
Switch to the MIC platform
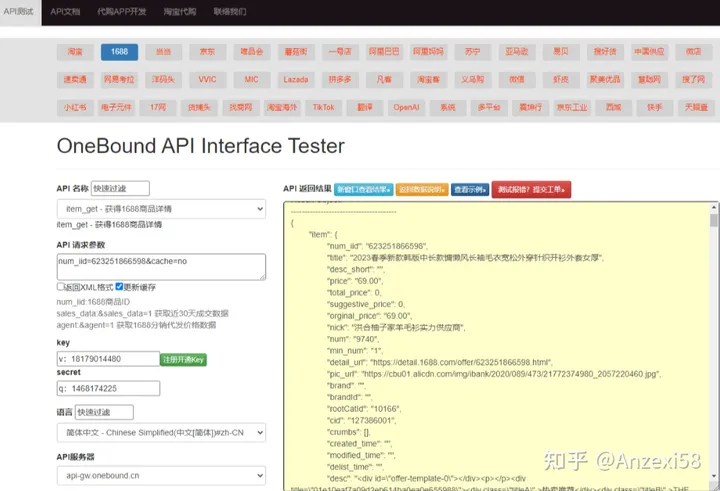(252, 79)
